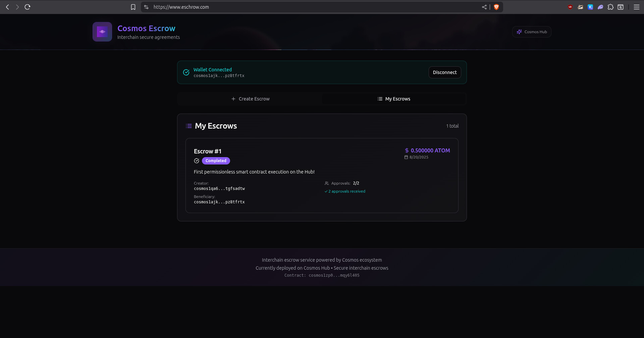The height and width of the screenshot is (338, 644).
Task: Open the Cosmos Hub network selector
Action: [532, 32]
